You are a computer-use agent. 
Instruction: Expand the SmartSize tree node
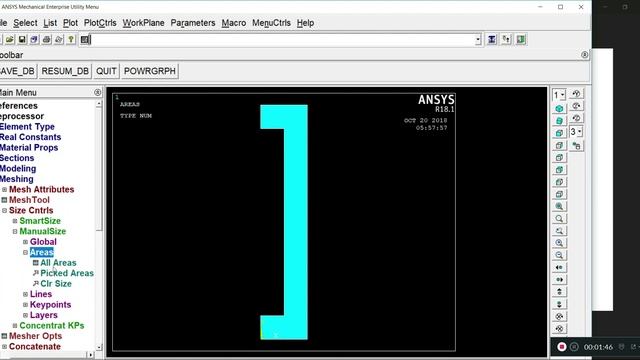pos(15,221)
